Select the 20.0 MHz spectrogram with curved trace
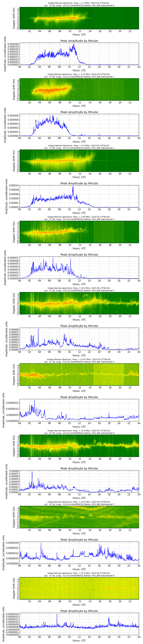 pyautogui.click(x=79, y=517)
